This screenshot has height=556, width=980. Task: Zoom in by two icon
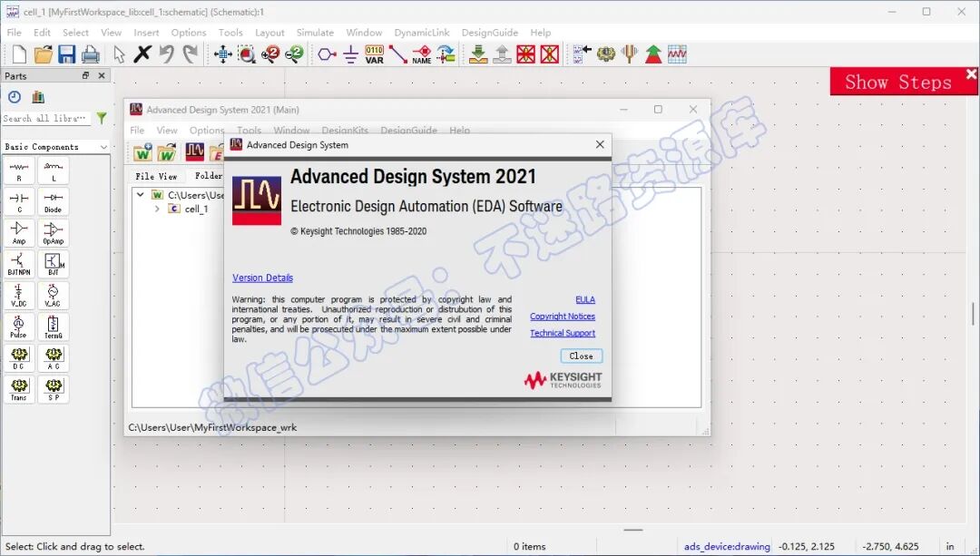[270, 54]
